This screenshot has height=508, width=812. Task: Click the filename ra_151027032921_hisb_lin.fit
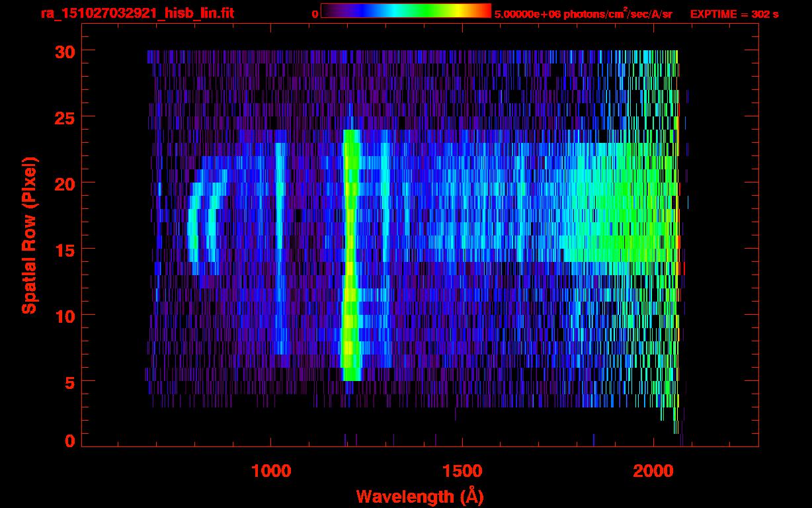tap(137, 13)
